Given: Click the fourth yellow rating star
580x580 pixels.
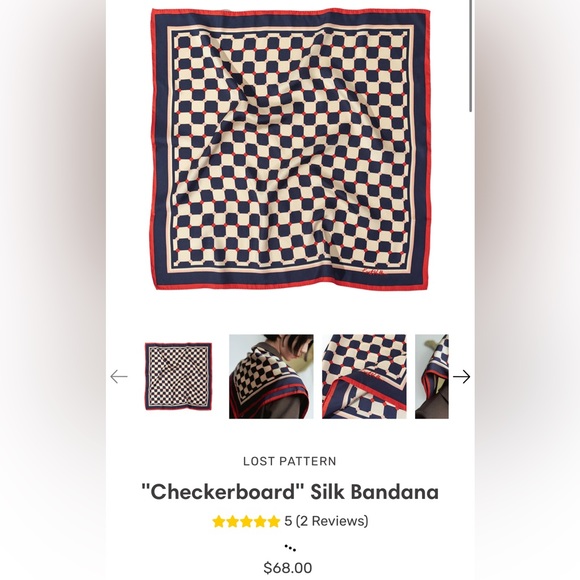Looking at the screenshot, I should (x=260, y=521).
